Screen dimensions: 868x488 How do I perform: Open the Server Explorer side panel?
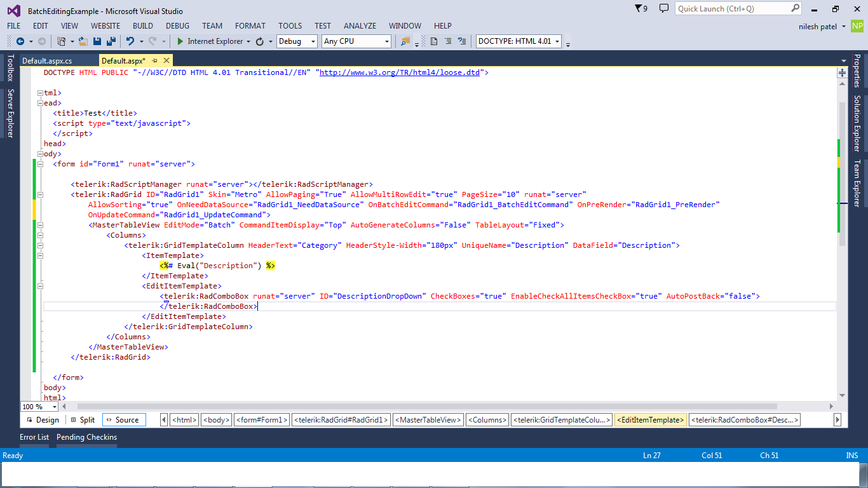10,113
